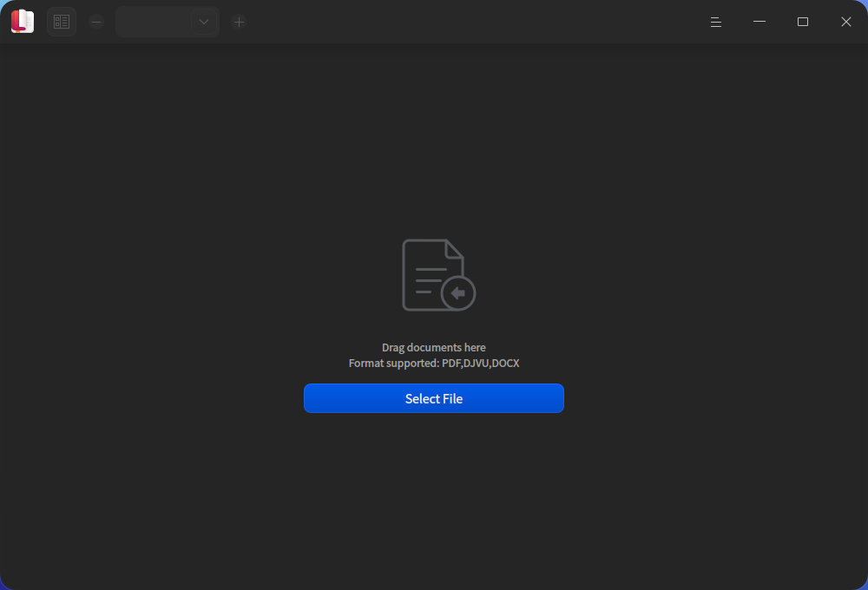Image resolution: width=868 pixels, height=590 pixels.
Task: Click the zoom in plus icon
Action: 240,23
